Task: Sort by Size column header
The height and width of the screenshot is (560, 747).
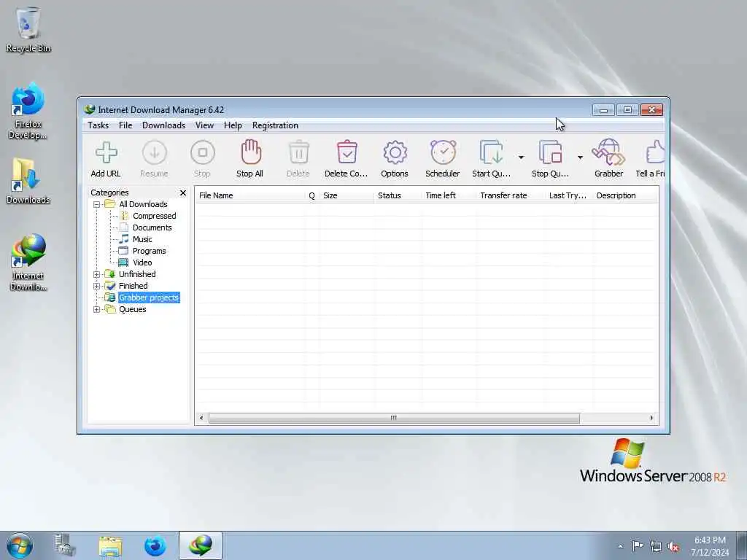Action: (x=347, y=195)
